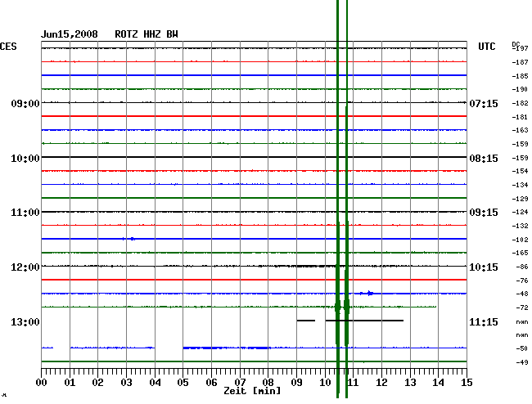The width and height of the screenshot is (532, 404).
Task: Click the Zeit [min] axis title
Action: click(252, 391)
